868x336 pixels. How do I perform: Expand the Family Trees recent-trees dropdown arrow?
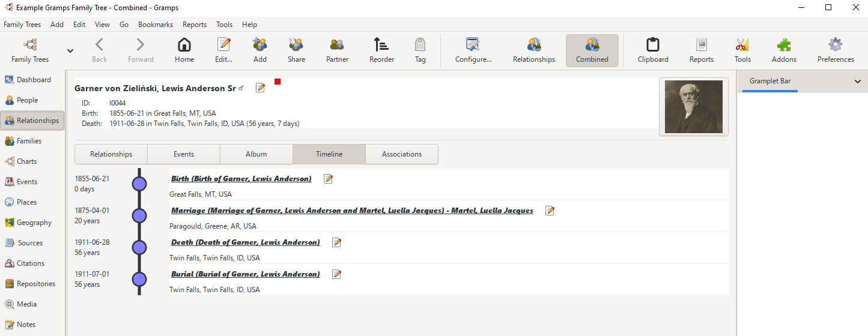70,50
